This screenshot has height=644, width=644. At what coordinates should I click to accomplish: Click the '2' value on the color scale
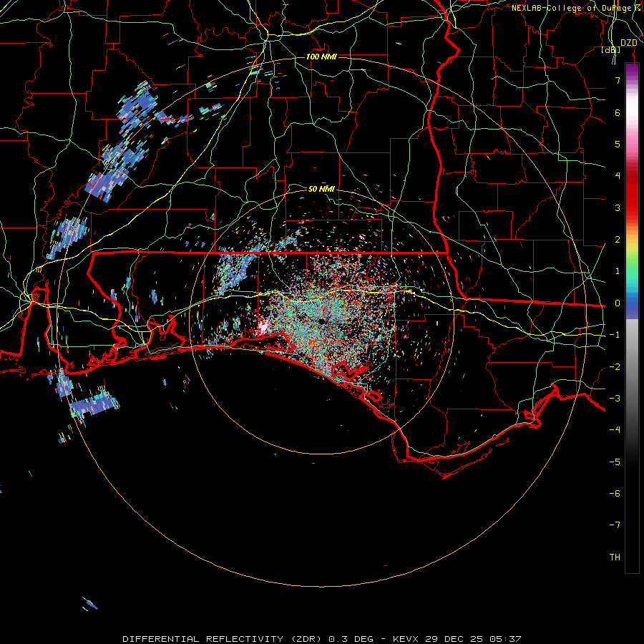tap(618, 240)
